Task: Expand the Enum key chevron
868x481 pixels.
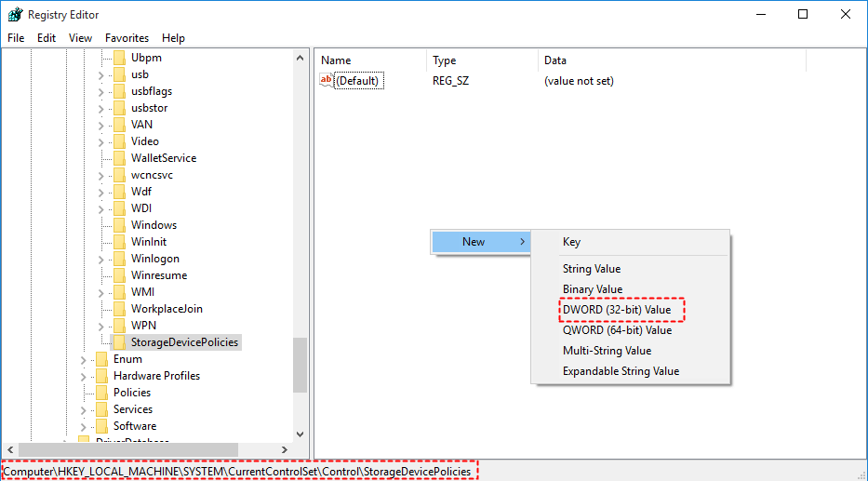Action: [83, 360]
